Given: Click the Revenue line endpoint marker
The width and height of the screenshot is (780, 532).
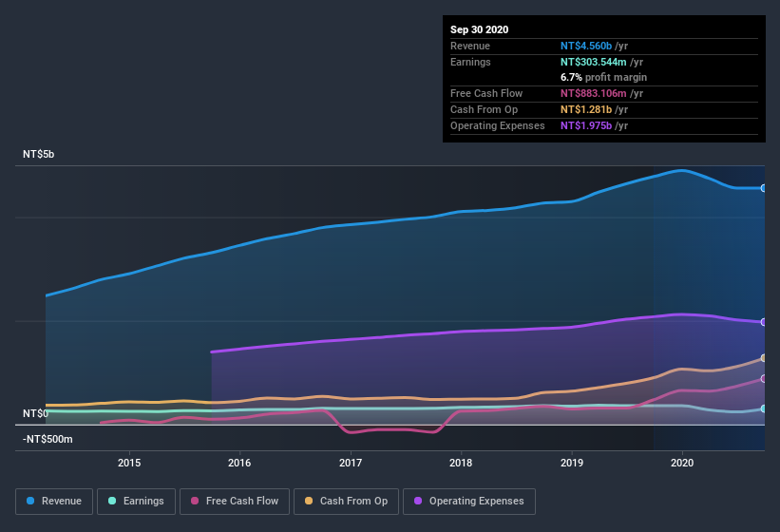Looking at the screenshot, I should [x=763, y=188].
